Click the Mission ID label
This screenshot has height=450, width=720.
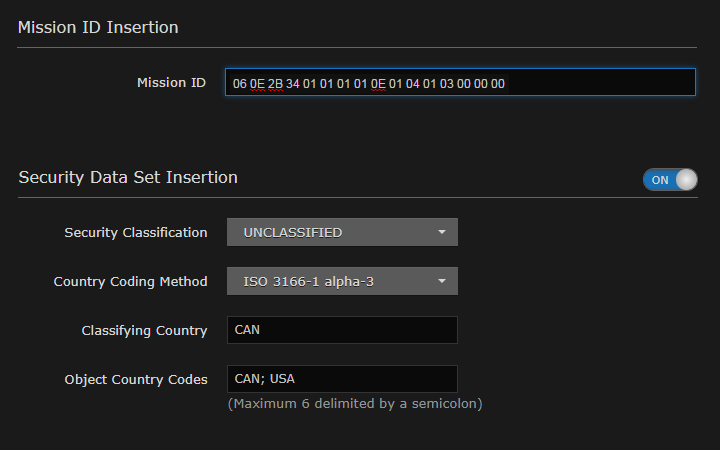171,83
